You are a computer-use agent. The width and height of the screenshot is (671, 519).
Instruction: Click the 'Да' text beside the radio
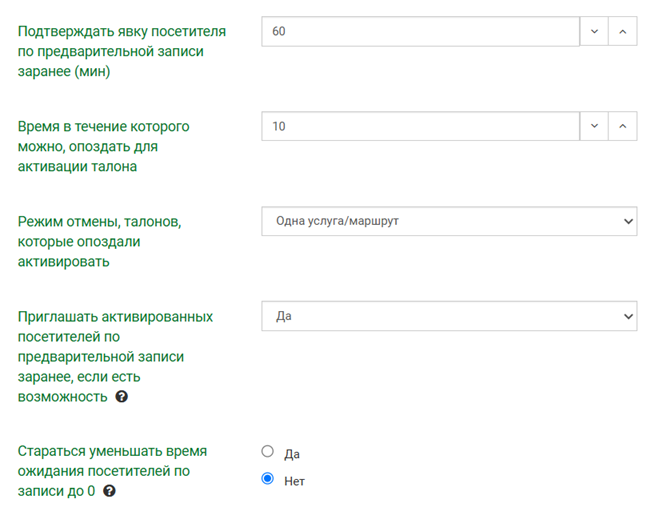(x=292, y=454)
